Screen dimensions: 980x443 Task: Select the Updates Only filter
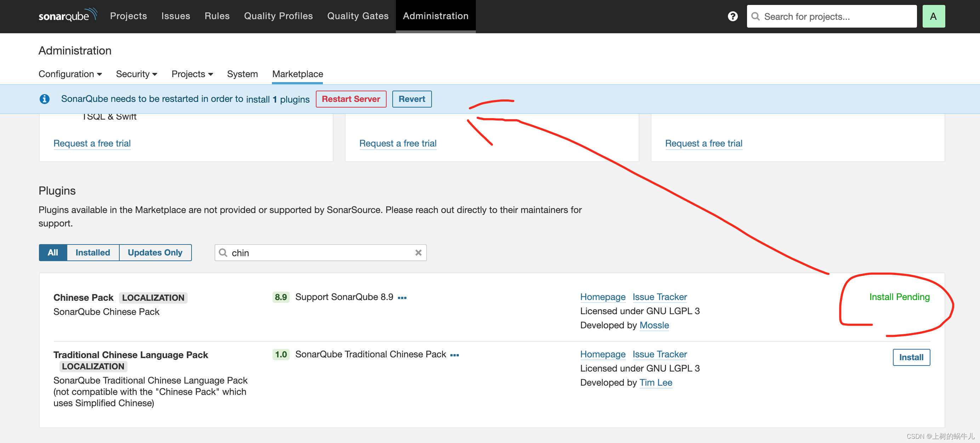tap(155, 252)
